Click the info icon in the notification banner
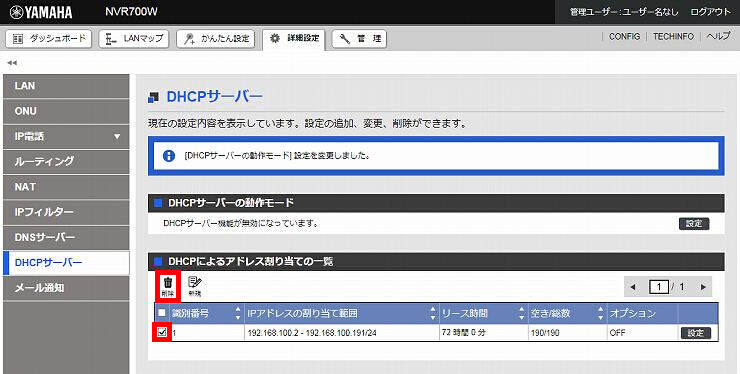 tap(168, 156)
